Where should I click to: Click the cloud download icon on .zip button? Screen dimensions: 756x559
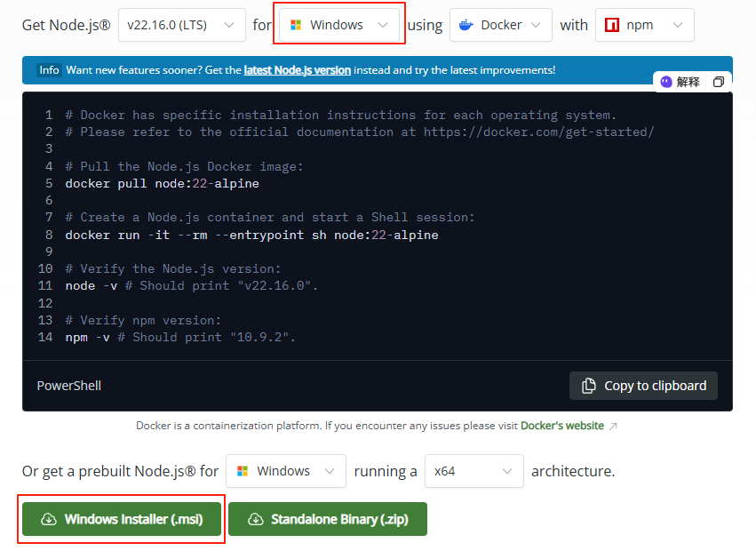point(256,519)
